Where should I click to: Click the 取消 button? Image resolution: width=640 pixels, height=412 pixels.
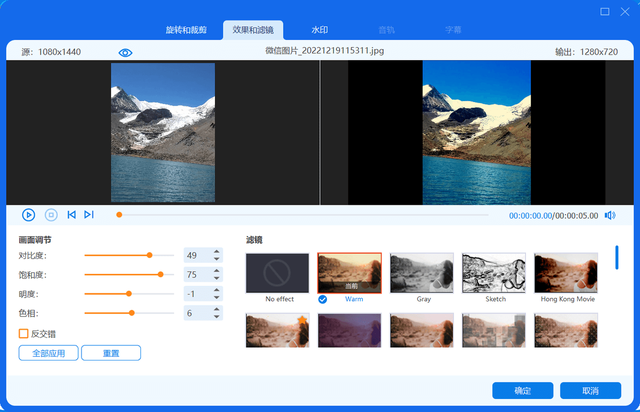pyautogui.click(x=591, y=391)
